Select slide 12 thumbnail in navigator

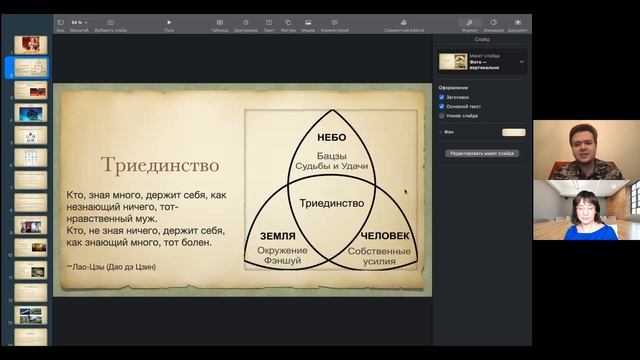pos(31,293)
